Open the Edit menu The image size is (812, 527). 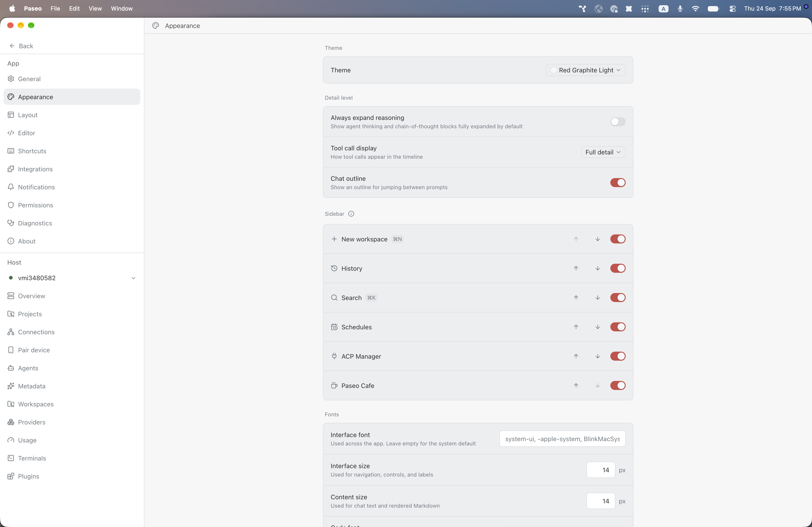point(74,9)
